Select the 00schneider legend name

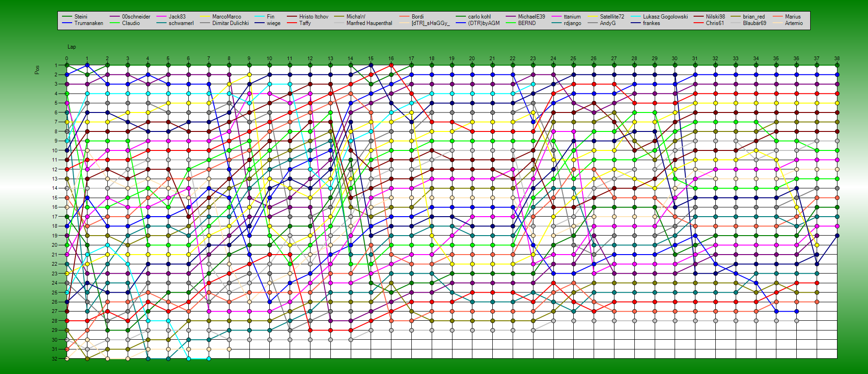click(136, 17)
